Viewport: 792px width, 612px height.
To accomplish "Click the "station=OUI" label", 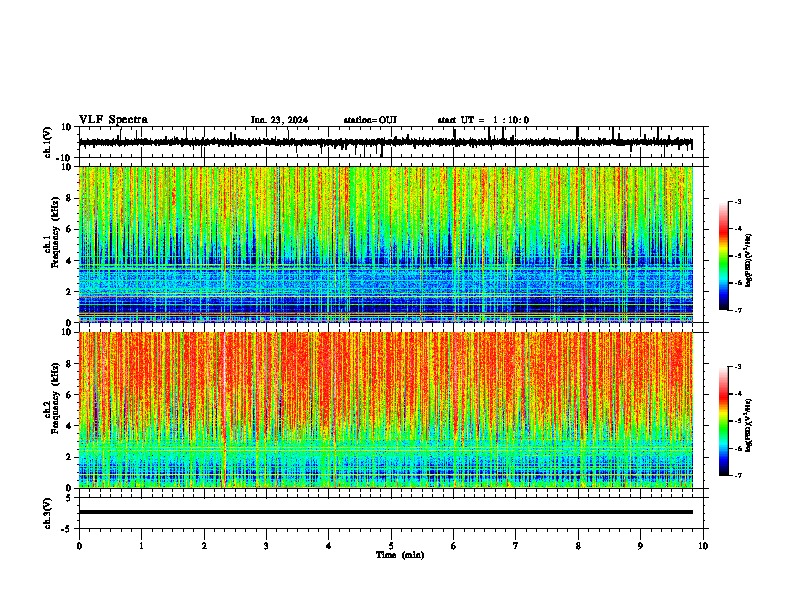I will click(370, 120).
